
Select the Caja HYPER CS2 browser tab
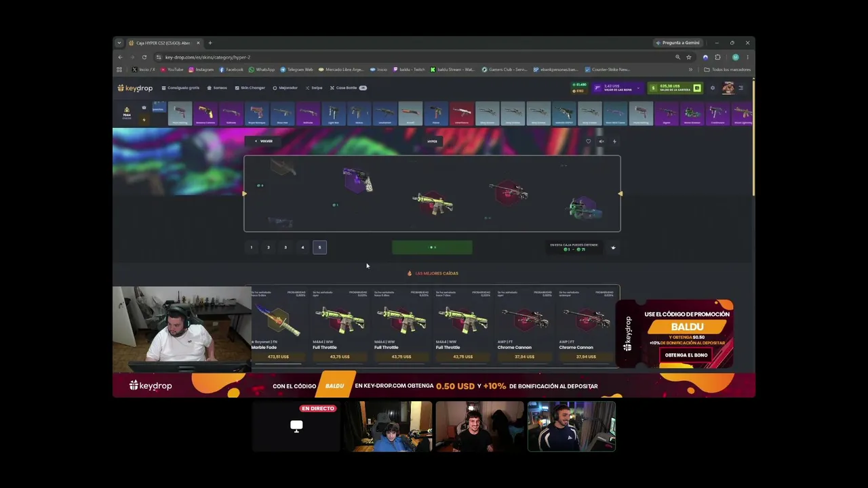coord(165,43)
